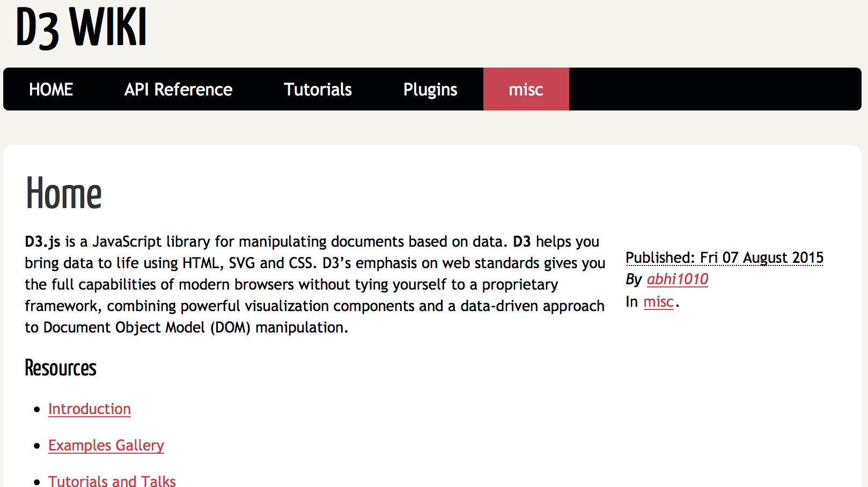Click the Published: Fri 07 August 2015 date
This screenshot has height=487, width=868.
point(724,257)
